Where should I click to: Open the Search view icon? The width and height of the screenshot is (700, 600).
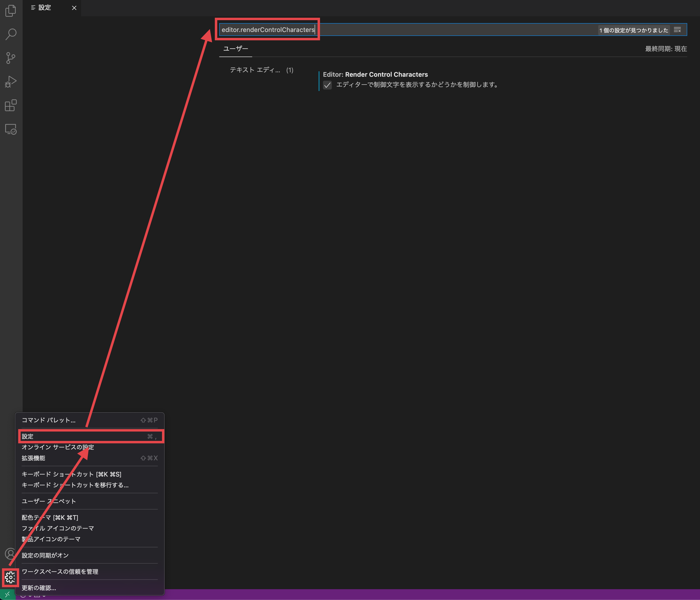pyautogui.click(x=11, y=34)
